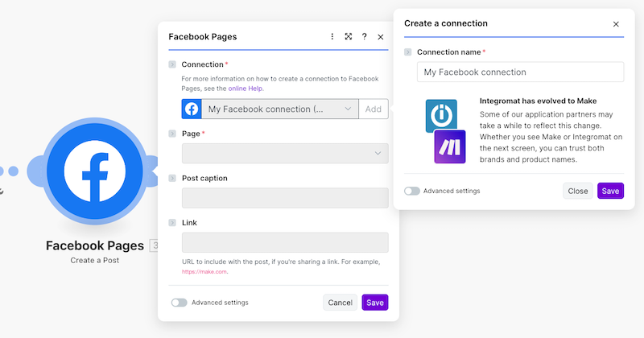Click the Add connection button
The image size is (644, 338).
pyautogui.click(x=374, y=109)
